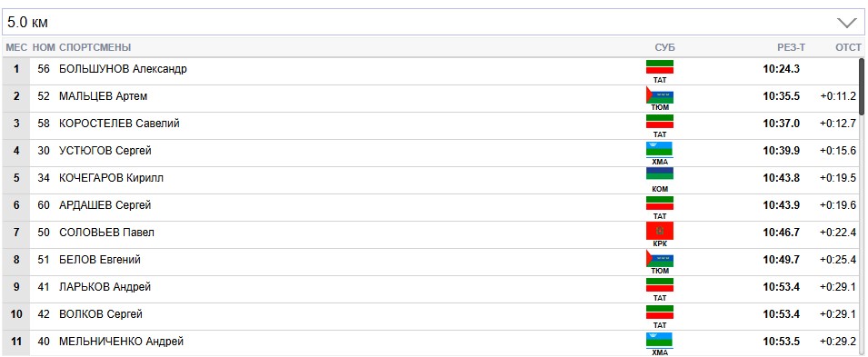Image resolution: width=868 pixels, height=357 pixels.
Task: Select athlete БОЛЬШУНОВ Александр
Action: (x=123, y=69)
